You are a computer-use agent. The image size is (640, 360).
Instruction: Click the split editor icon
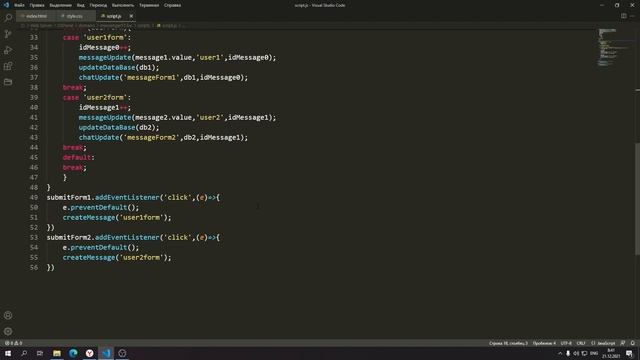623,16
